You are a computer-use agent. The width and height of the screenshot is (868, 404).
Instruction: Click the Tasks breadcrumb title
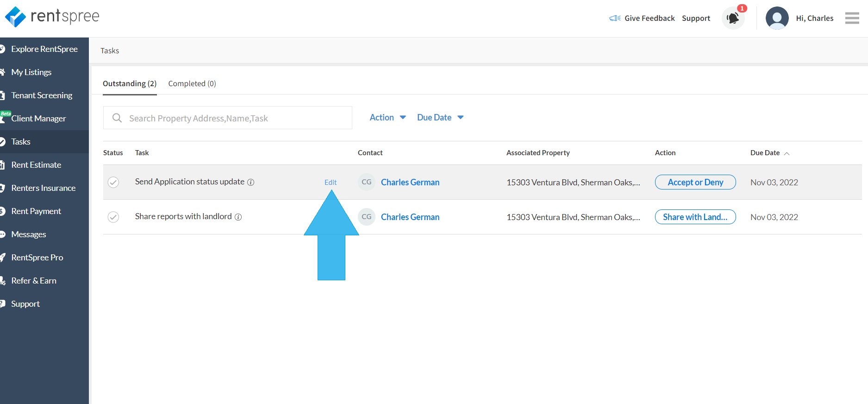110,50
